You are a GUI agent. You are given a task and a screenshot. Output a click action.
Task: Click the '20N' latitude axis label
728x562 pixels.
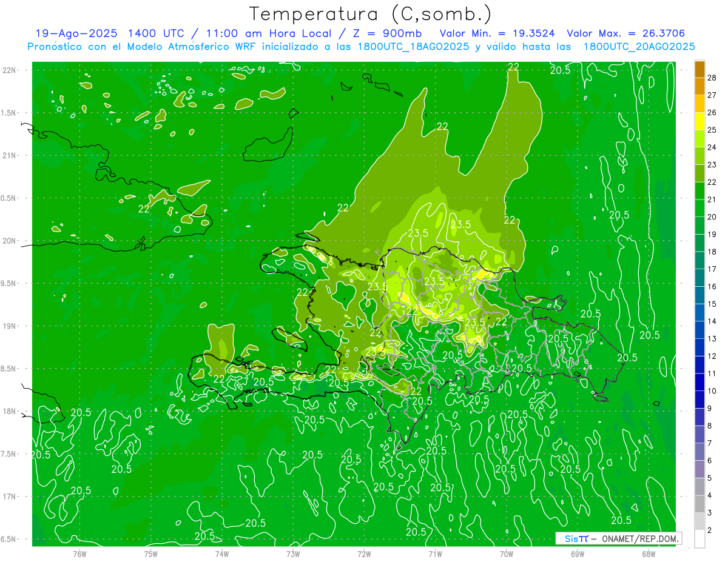click(x=9, y=241)
